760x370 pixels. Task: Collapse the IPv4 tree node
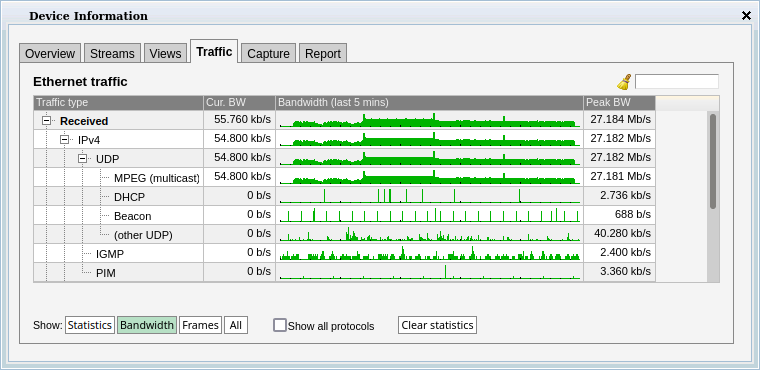pyautogui.click(x=64, y=140)
